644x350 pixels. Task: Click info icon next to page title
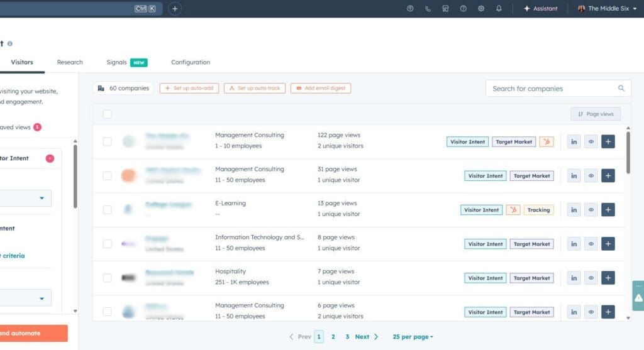click(10, 43)
